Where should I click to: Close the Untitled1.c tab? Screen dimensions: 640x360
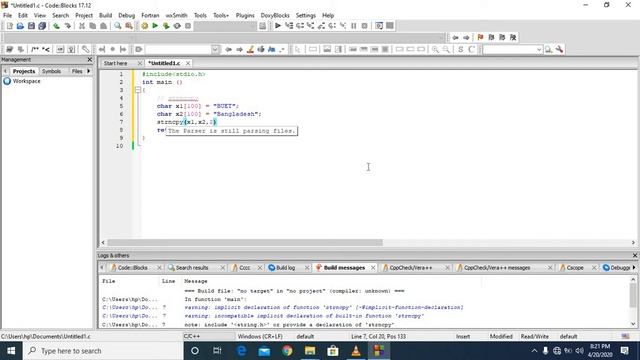coord(188,63)
